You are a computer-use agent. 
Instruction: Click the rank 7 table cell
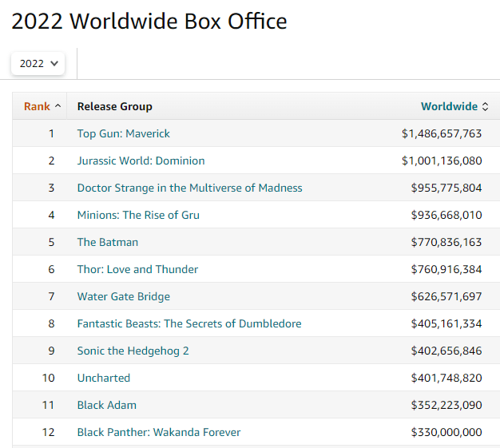pyautogui.click(x=51, y=296)
